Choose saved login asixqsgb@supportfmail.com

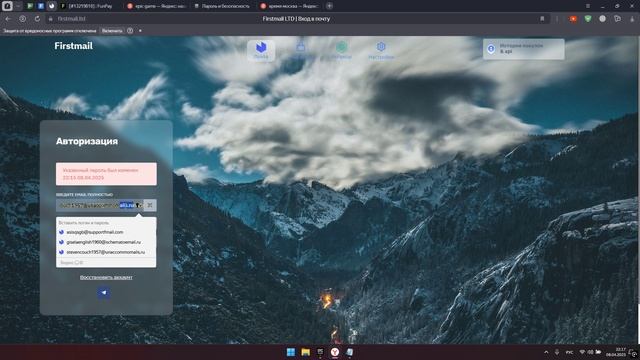coord(106,232)
